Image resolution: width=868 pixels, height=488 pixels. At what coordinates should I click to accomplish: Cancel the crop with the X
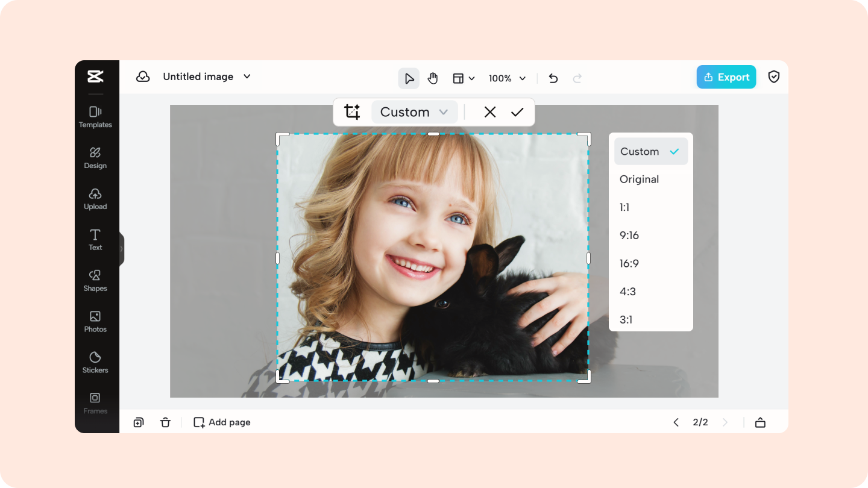pos(489,112)
